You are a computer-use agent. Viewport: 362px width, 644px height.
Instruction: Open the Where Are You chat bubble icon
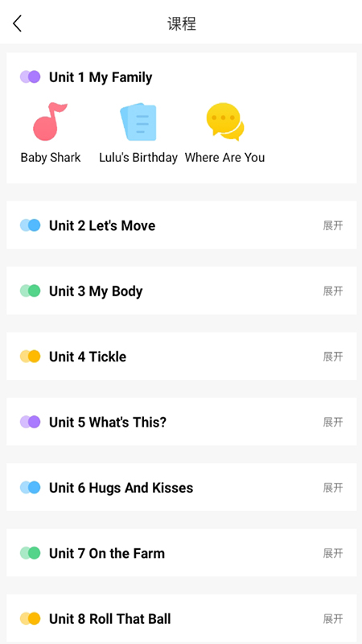click(x=225, y=122)
